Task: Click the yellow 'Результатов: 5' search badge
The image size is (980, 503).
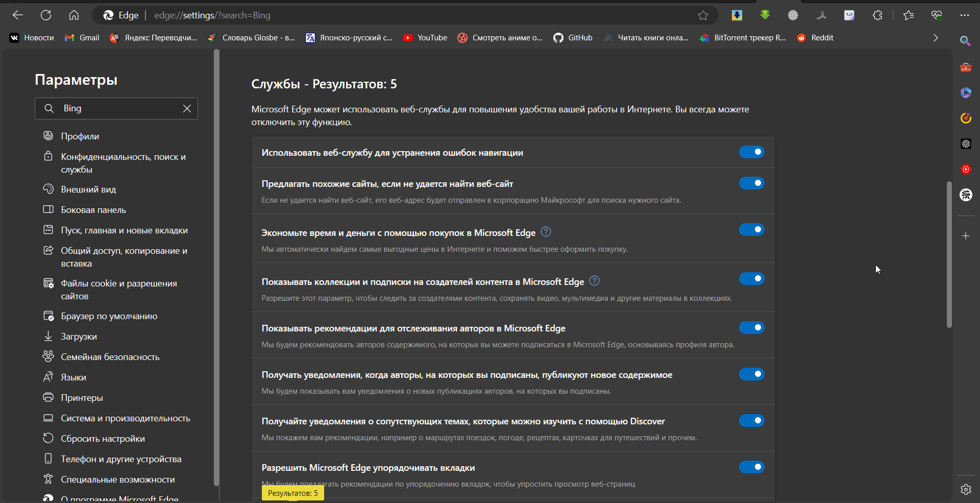Action: tap(293, 493)
